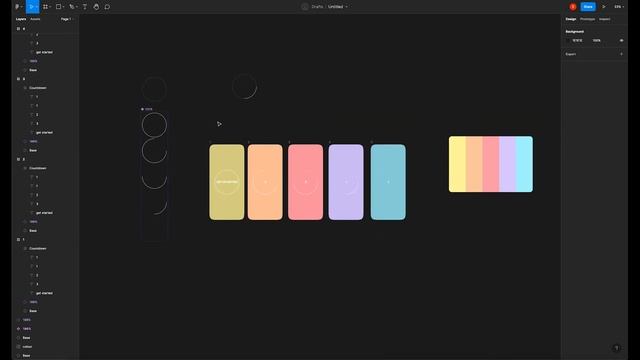This screenshot has width=640, height=360.
Task: Click the Untitled file name
Action: [x=336, y=7]
